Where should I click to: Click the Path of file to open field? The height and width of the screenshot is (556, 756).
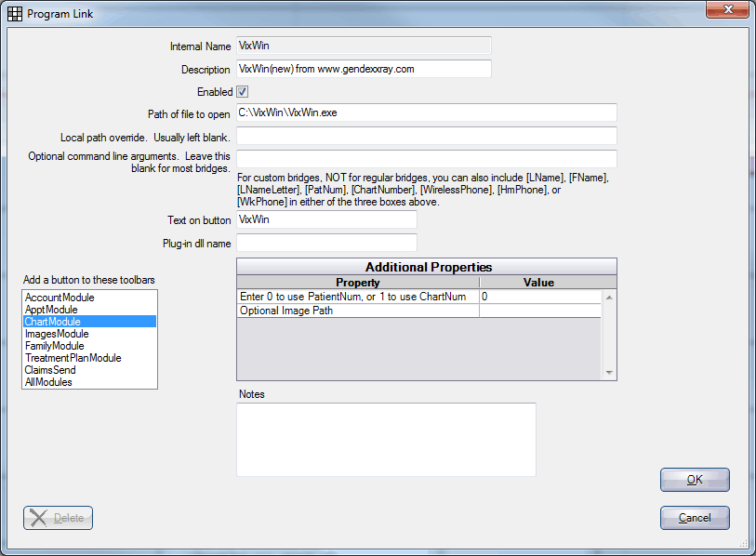[x=426, y=113]
